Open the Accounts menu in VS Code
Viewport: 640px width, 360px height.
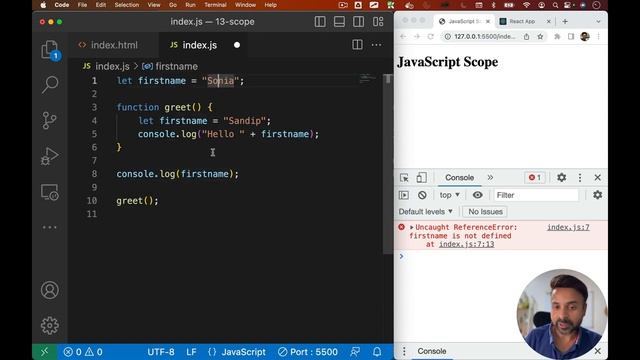50,290
